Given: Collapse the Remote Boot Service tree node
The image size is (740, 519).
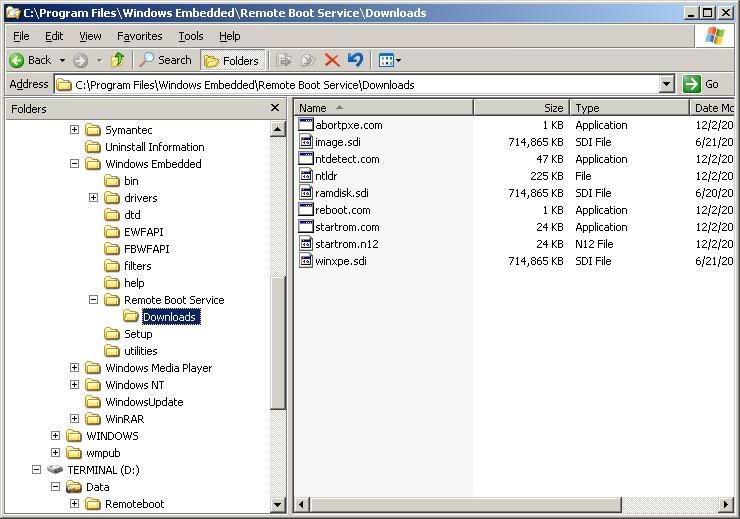Looking at the screenshot, I should click(x=93, y=300).
